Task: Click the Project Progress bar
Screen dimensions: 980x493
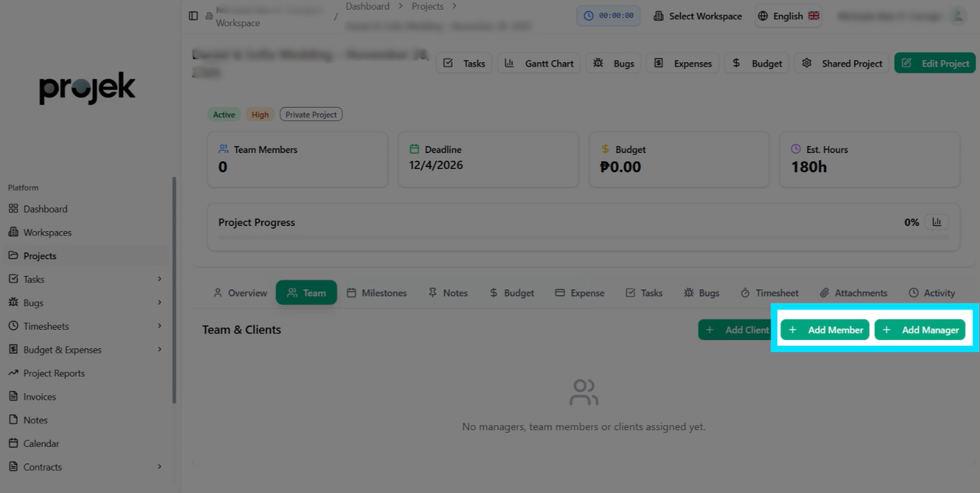Action: click(583, 238)
